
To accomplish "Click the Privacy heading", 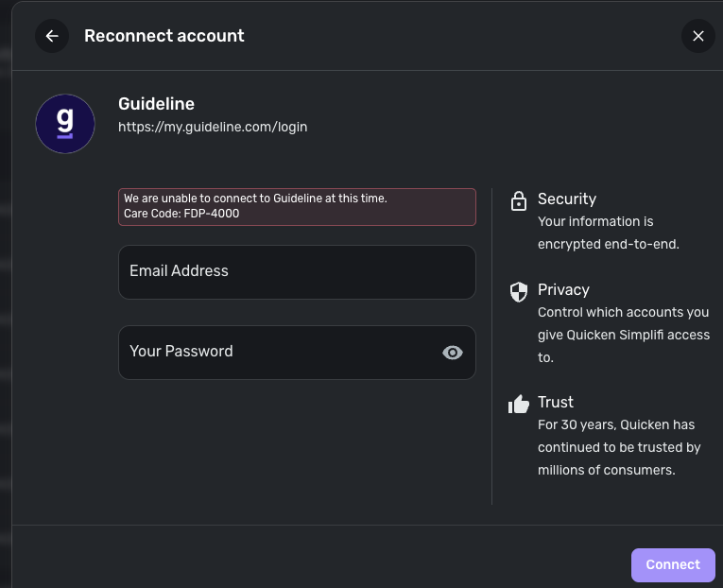I will coord(563,289).
